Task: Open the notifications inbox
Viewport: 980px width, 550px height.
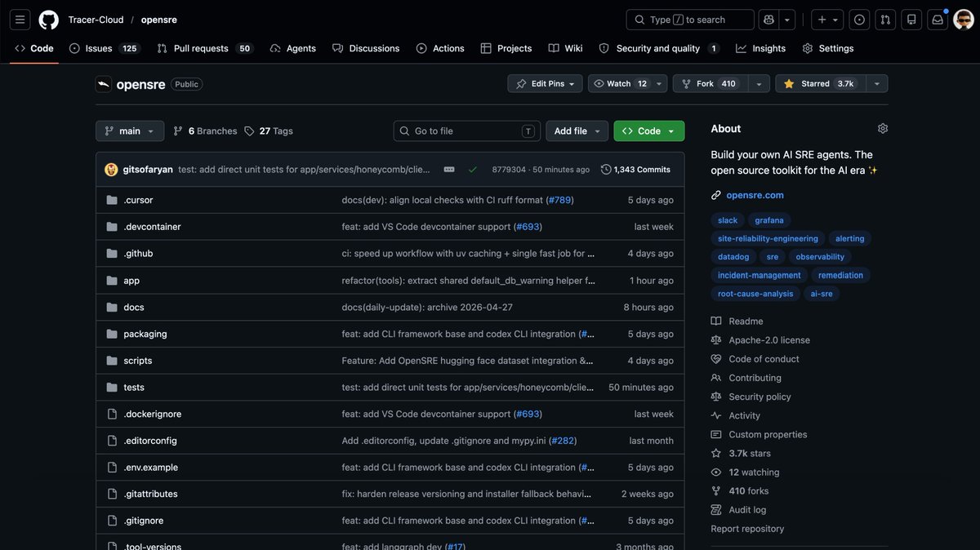Action: click(x=938, y=20)
